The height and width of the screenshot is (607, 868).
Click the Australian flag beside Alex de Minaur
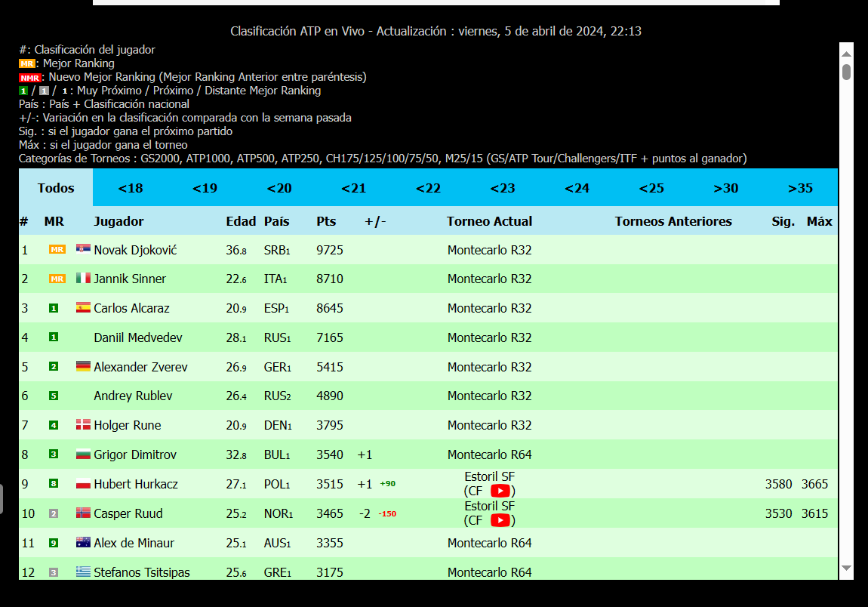83,542
